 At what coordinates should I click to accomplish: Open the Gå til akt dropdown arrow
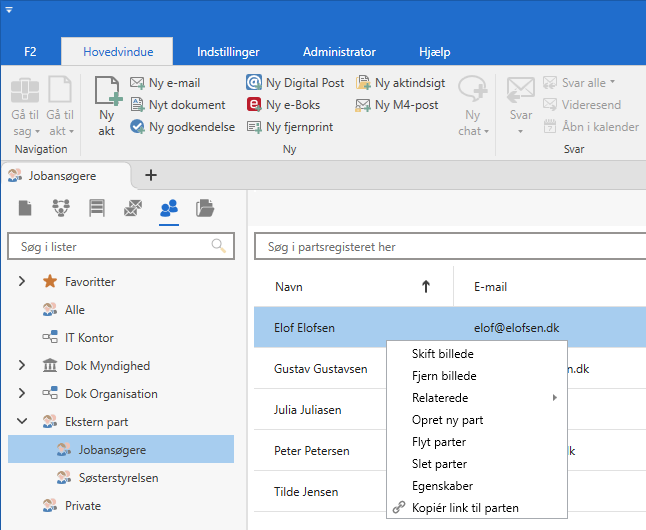[71, 131]
